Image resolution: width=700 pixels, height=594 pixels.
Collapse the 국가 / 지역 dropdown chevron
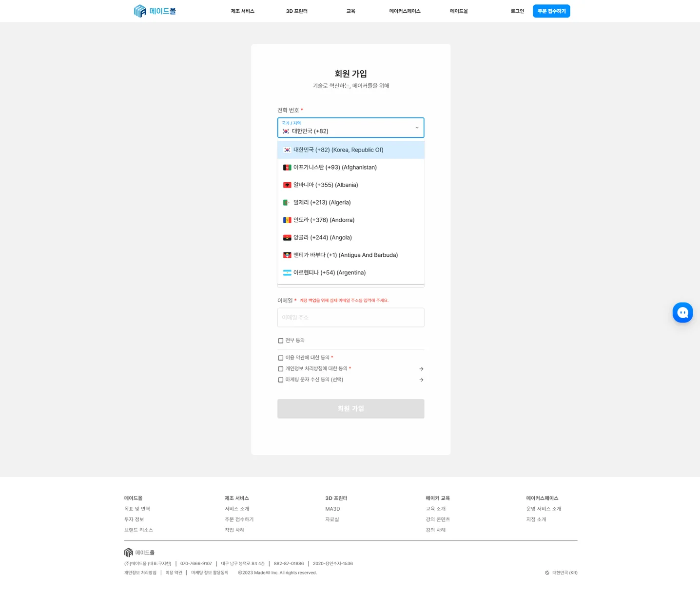click(x=417, y=128)
